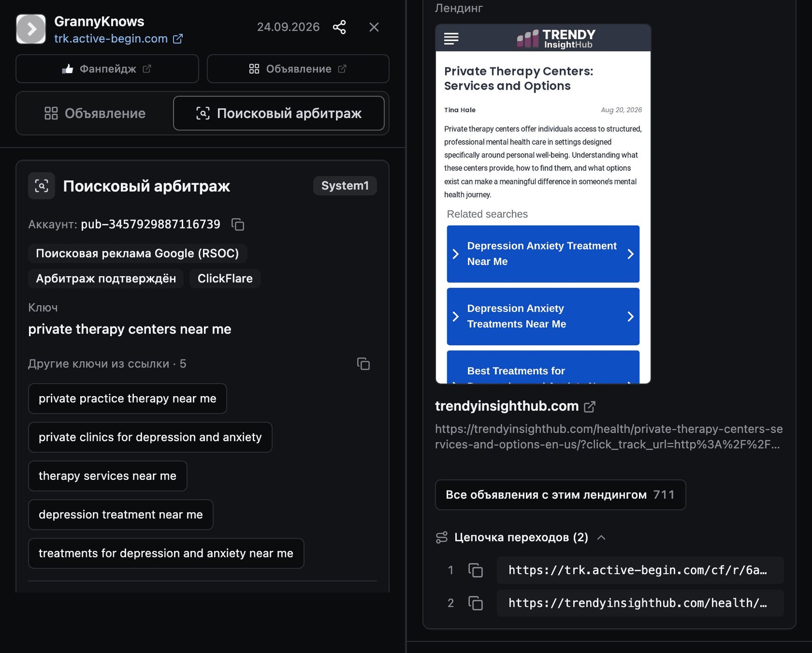Click the share icon next to the date
812x653 pixels.
[x=339, y=27]
